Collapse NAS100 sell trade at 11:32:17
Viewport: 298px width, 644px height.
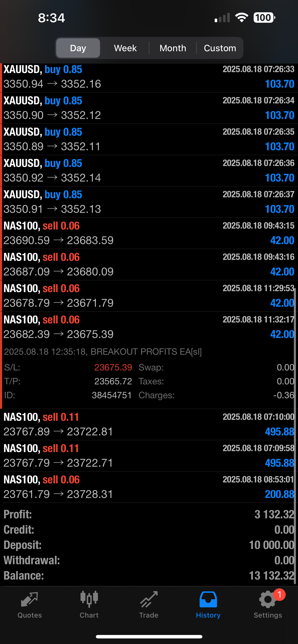tap(149, 327)
